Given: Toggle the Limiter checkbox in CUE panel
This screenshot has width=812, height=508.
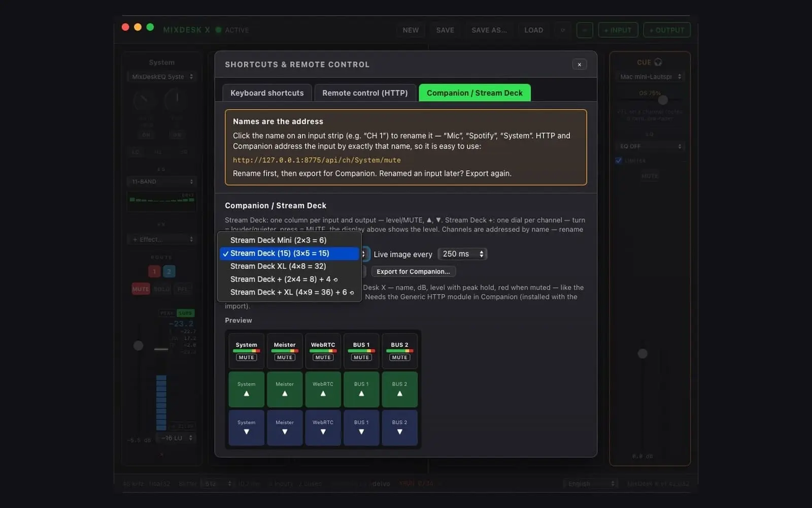Looking at the screenshot, I should coord(619,161).
